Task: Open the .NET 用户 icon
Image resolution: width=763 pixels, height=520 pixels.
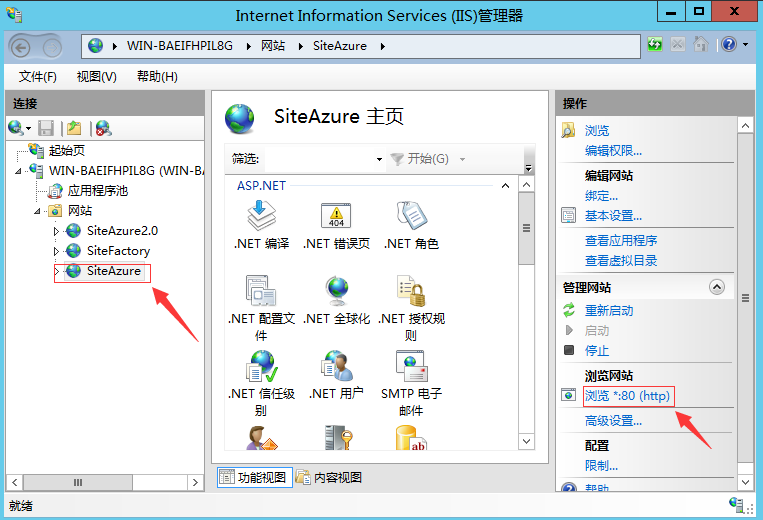Action: click(336, 366)
